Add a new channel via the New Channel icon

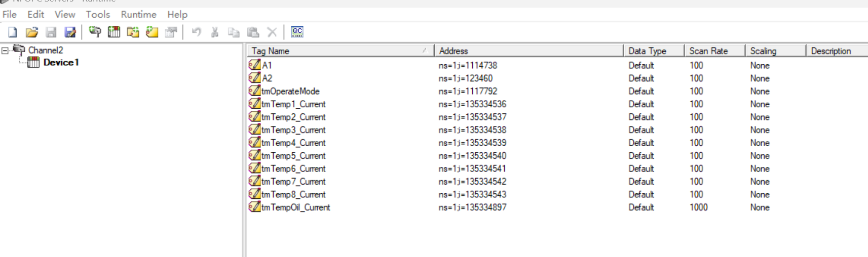94,32
